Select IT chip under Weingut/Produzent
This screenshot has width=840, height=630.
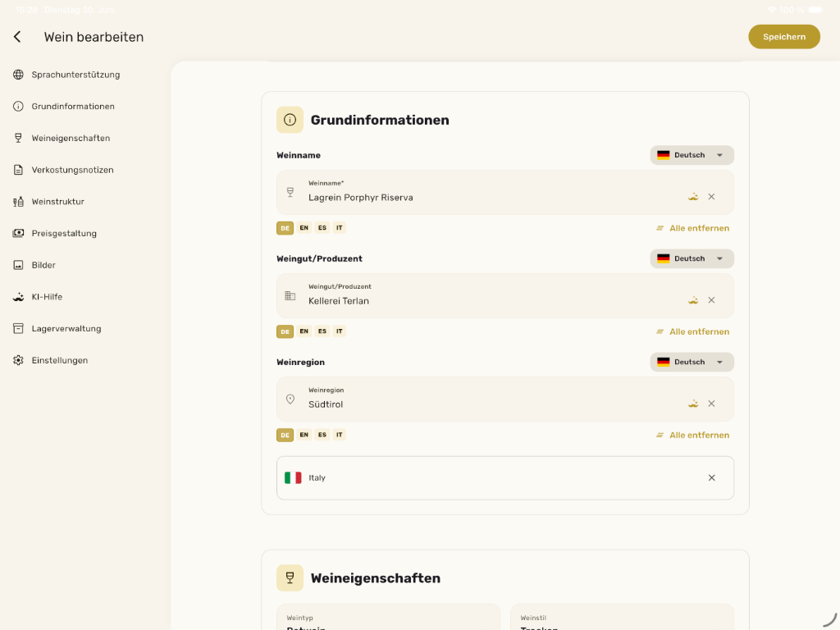click(x=339, y=331)
